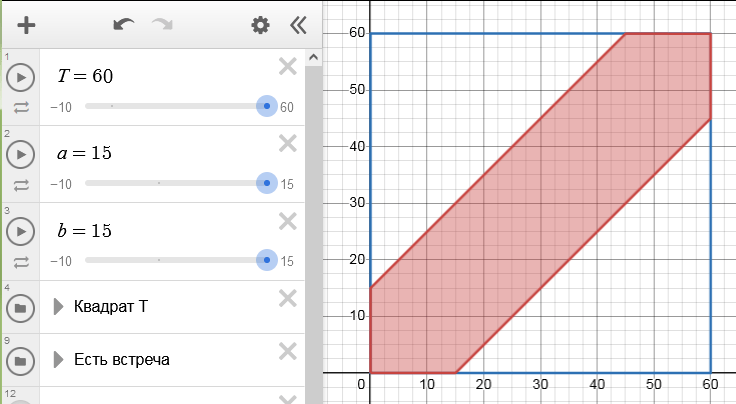The width and height of the screenshot is (736, 404).
Task: Click the T slider track
Action: [x=170, y=107]
